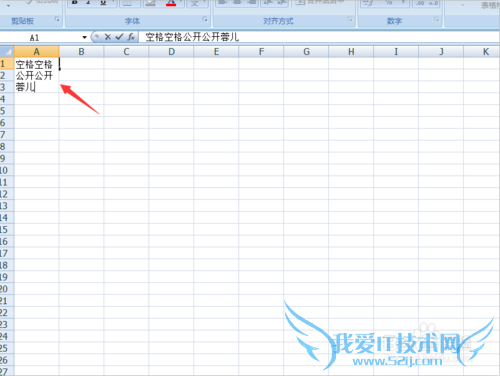500x376 pixels.
Task: Select column B header
Action: [x=81, y=52]
